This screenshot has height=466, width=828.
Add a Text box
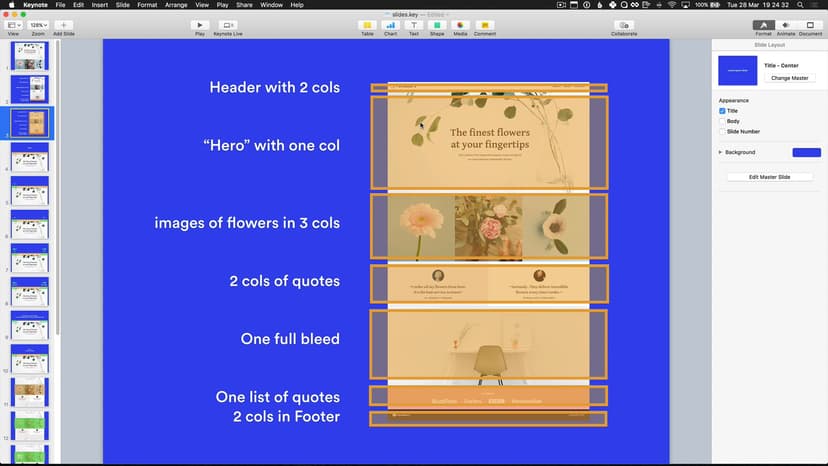point(414,24)
